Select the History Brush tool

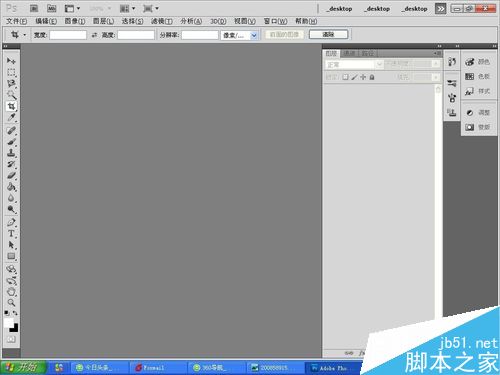pos(11,164)
